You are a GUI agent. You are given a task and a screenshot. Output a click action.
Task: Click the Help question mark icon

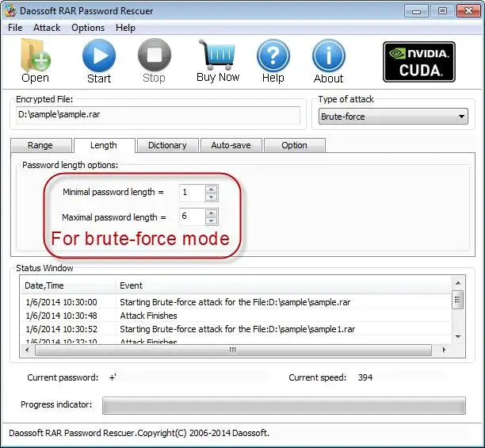[x=273, y=56]
